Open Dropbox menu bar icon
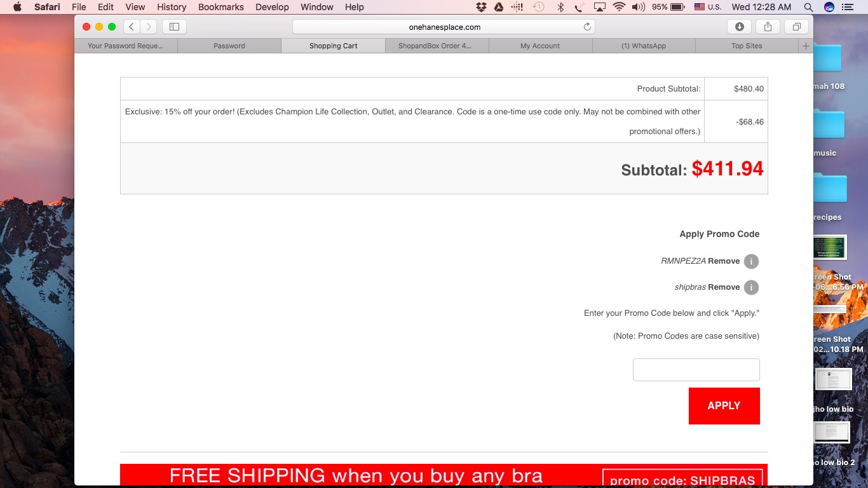Image resolution: width=868 pixels, height=488 pixels. pyautogui.click(x=481, y=7)
